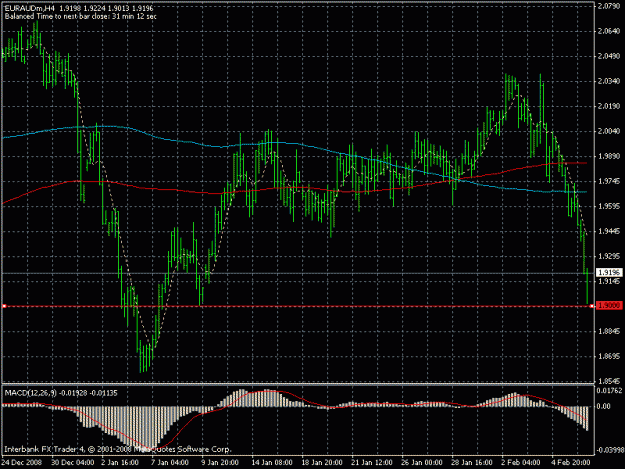Viewport: 625px width, 469px height.
Task: Click the Interbank FX Trader 4 copyright text
Action: tap(118, 449)
